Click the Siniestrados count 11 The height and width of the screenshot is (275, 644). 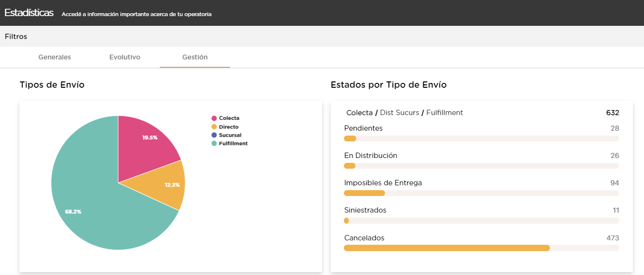click(616, 210)
